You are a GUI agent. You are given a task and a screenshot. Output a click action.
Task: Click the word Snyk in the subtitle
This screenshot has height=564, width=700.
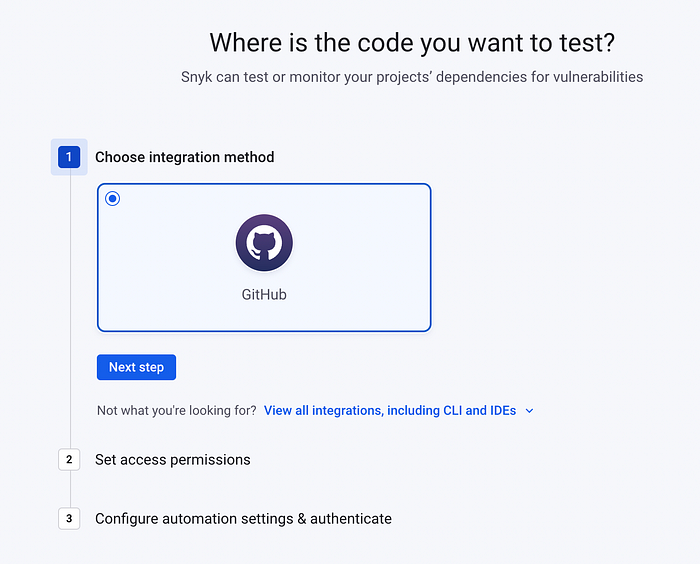coord(196,77)
